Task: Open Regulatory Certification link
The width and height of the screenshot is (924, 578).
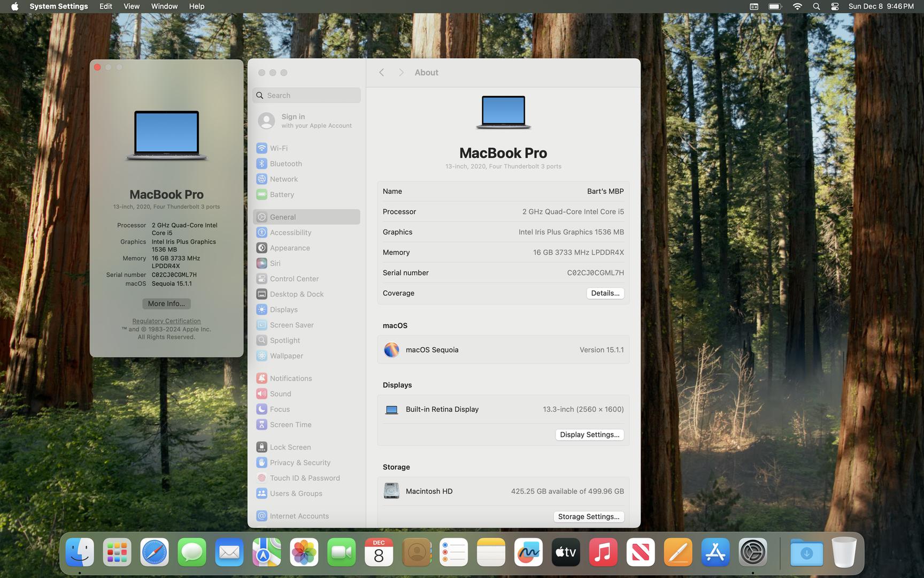Action: point(166,322)
